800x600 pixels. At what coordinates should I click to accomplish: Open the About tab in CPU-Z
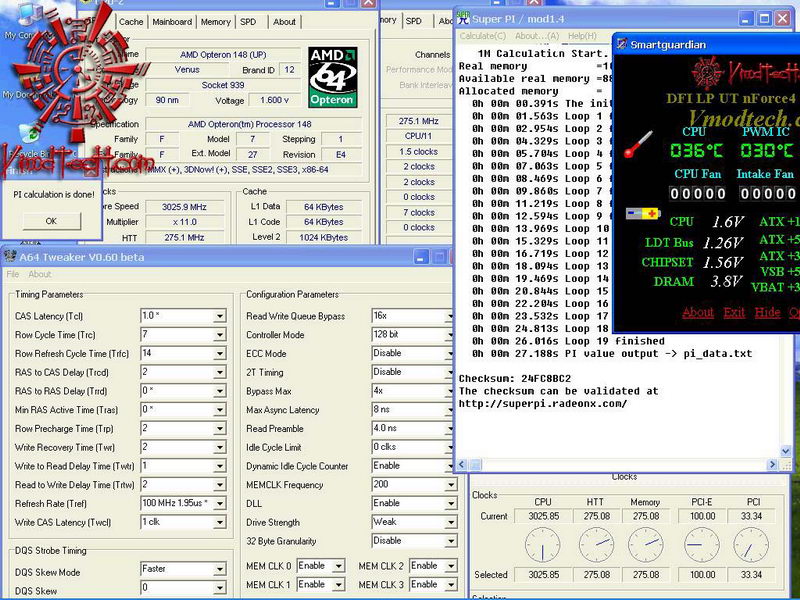(284, 22)
